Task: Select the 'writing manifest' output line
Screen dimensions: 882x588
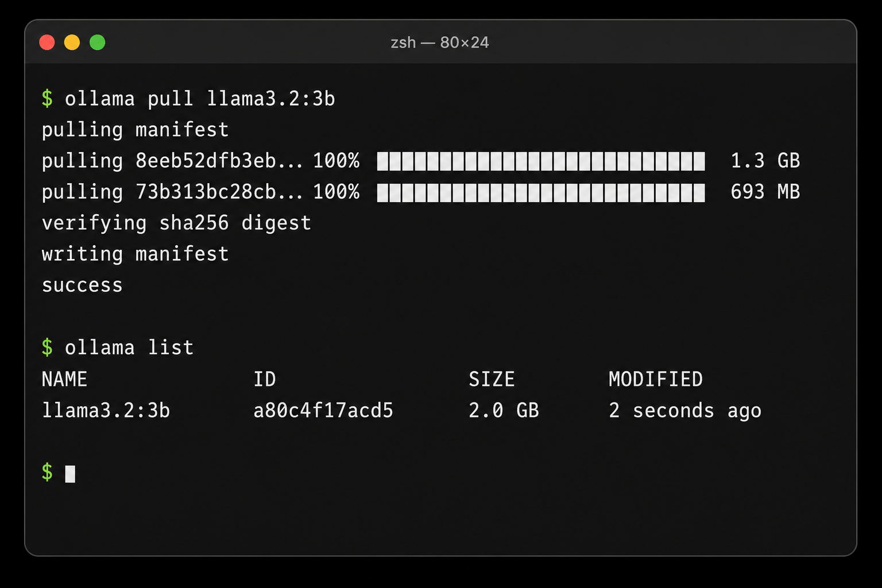Action: (x=136, y=254)
